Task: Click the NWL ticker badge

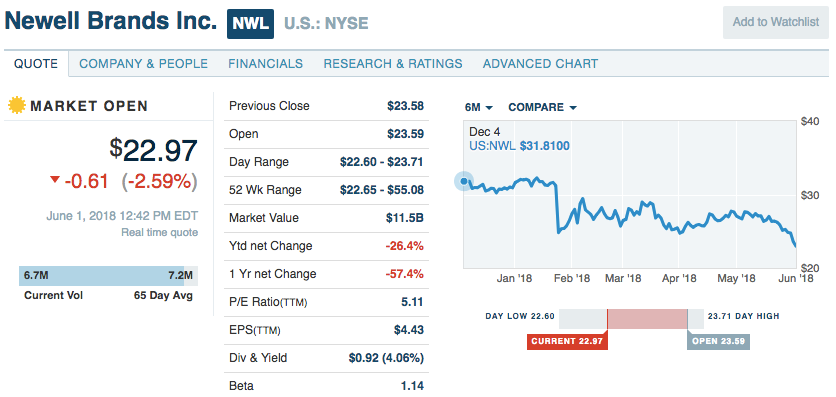Action: 250,24
